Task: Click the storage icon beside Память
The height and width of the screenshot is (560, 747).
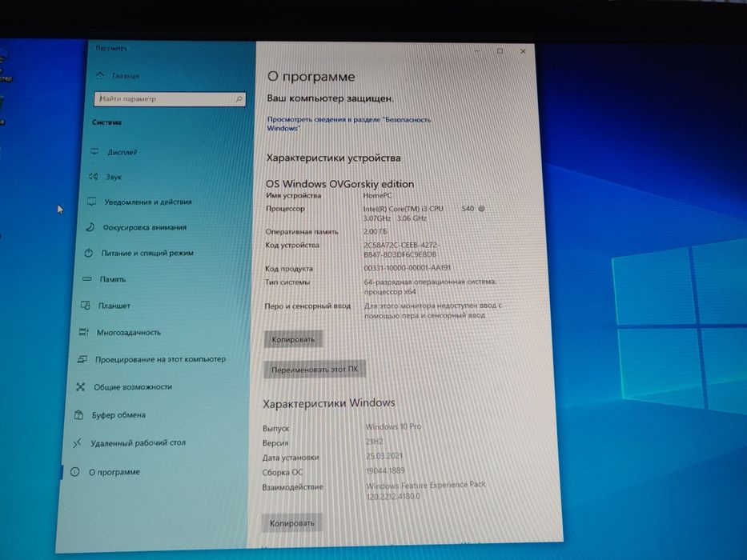Action: [86, 279]
